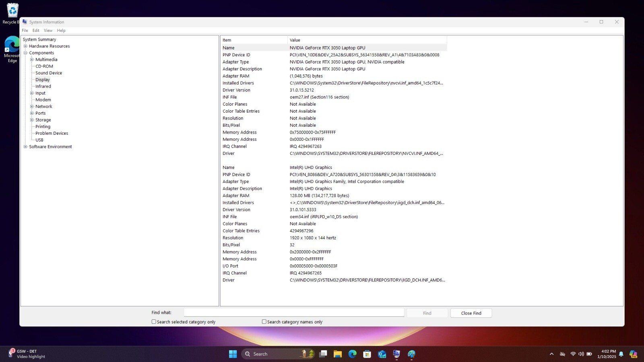Select USB in the tree

click(39, 140)
